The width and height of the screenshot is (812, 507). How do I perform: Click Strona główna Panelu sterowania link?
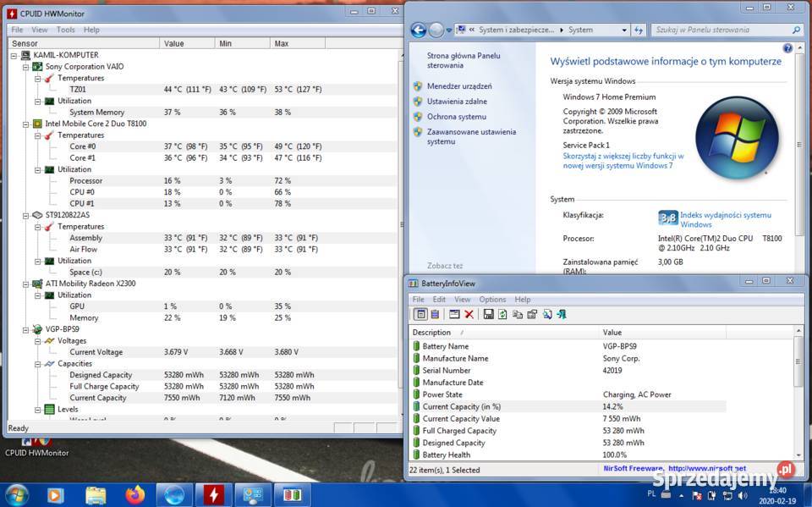pos(464,61)
